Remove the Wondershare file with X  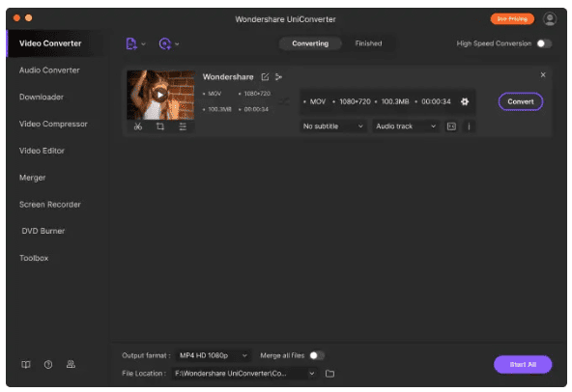pyautogui.click(x=543, y=74)
